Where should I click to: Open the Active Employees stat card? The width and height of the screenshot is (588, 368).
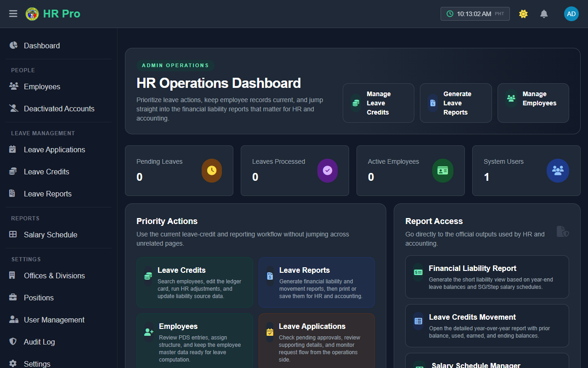[x=411, y=171]
